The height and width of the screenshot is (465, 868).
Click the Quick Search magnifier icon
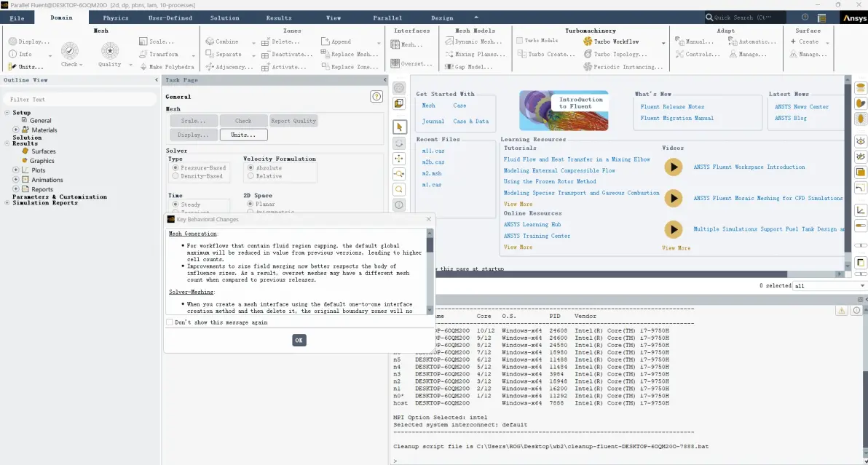pyautogui.click(x=709, y=17)
